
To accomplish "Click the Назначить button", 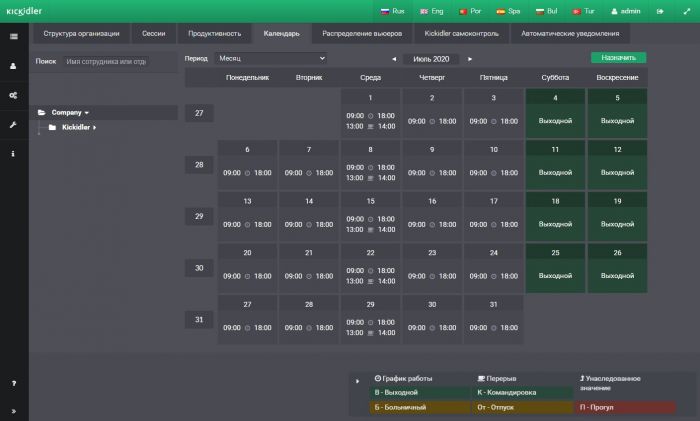I will tap(618, 58).
